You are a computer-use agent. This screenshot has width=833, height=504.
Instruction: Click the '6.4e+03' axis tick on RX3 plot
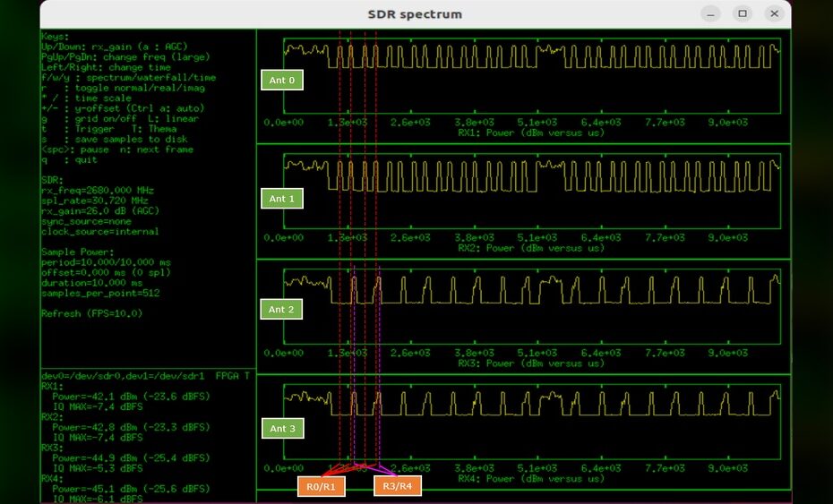(601, 353)
